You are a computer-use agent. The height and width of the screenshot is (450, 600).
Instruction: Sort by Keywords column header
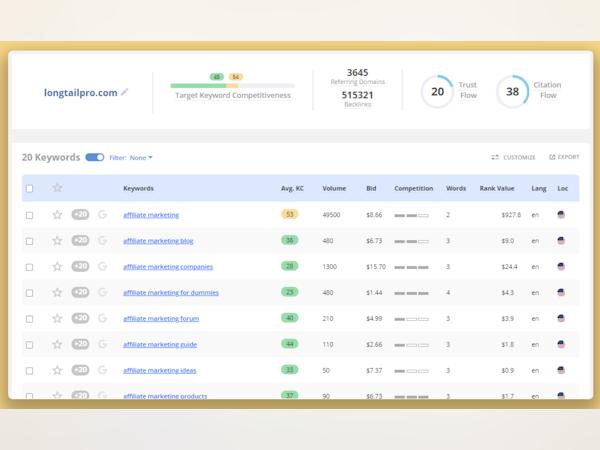pyautogui.click(x=138, y=188)
